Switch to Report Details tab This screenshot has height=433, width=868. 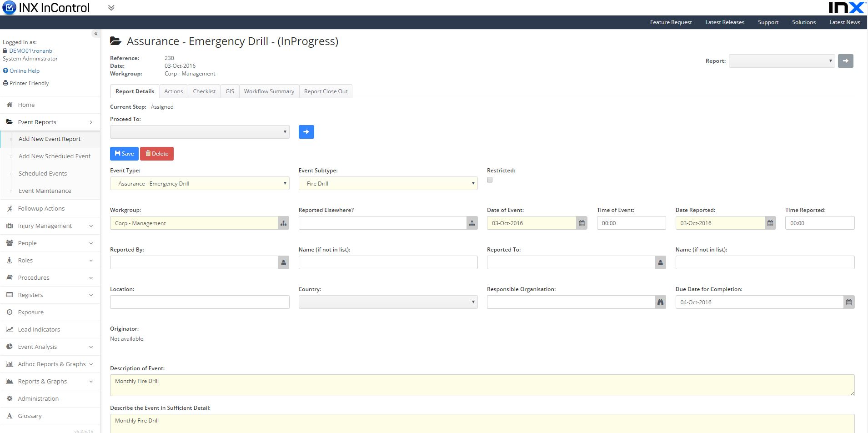click(x=135, y=91)
